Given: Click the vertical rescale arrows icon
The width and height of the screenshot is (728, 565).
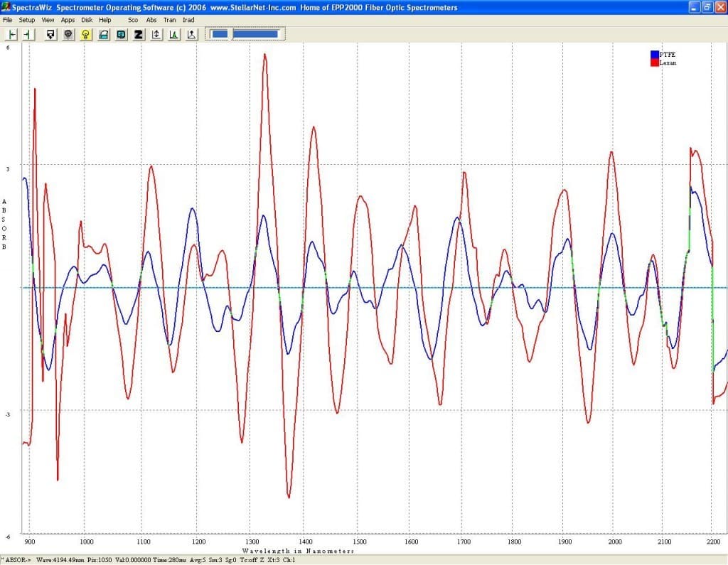Looking at the screenshot, I should [156, 34].
